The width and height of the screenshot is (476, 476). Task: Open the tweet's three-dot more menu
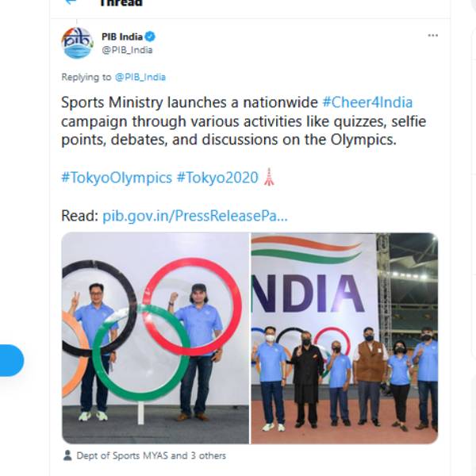(x=432, y=36)
